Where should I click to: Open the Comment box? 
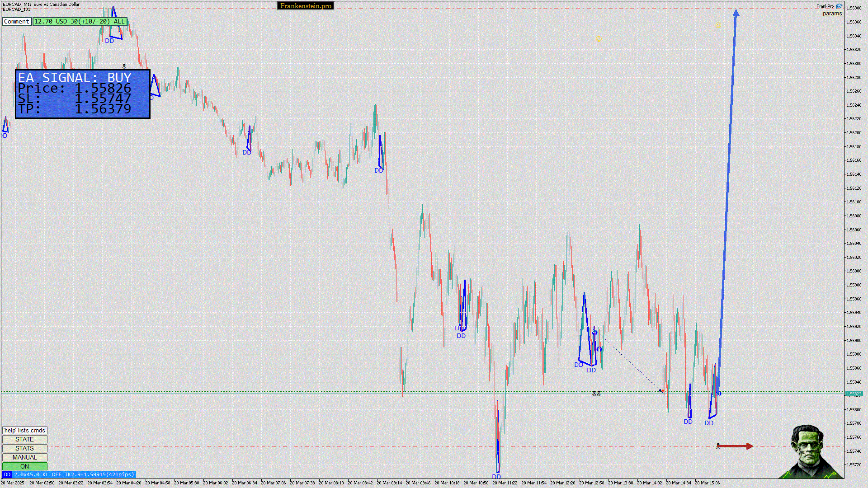tap(17, 21)
